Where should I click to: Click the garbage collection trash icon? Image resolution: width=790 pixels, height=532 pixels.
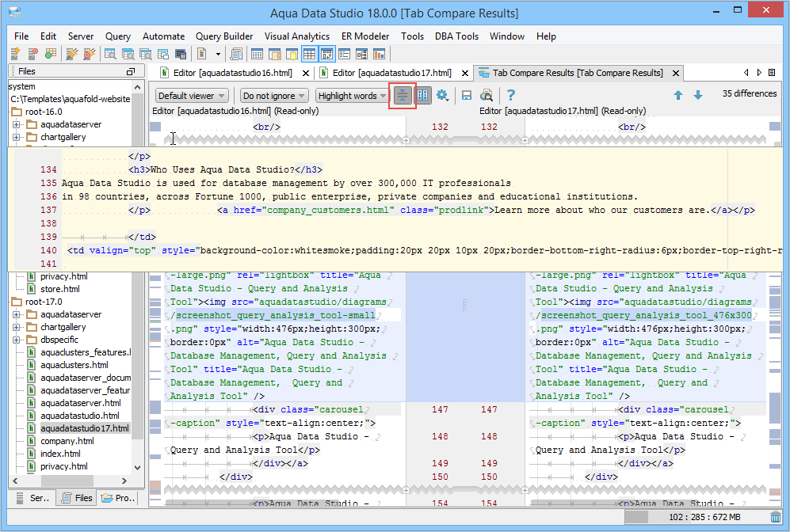[775, 517]
